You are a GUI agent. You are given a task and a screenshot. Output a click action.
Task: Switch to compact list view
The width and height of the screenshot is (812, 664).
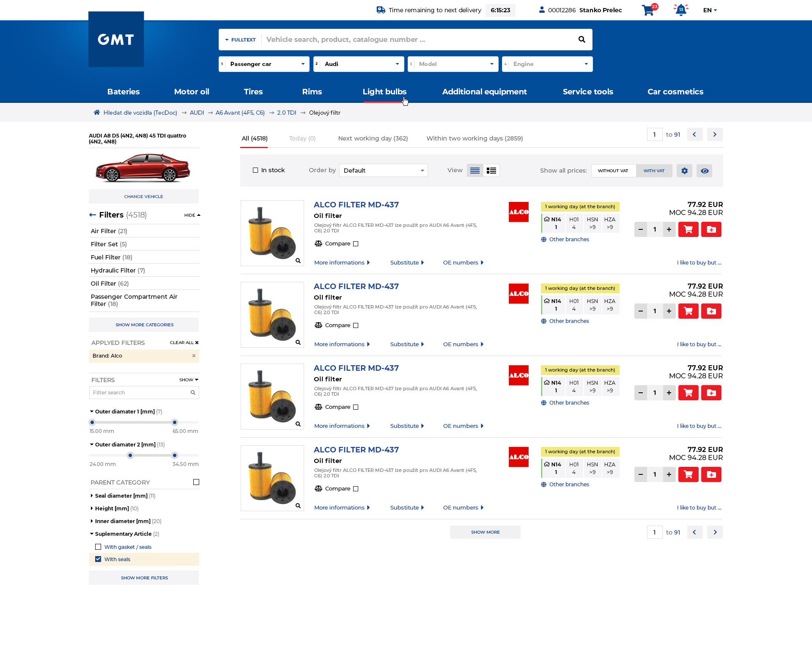point(475,171)
